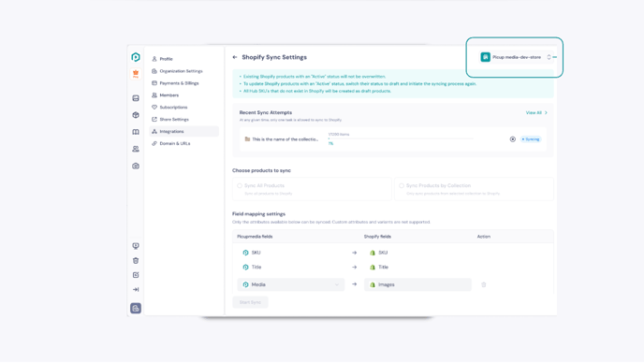
Task: Click the 'Field mapping settings' heading
Action: coord(258,214)
